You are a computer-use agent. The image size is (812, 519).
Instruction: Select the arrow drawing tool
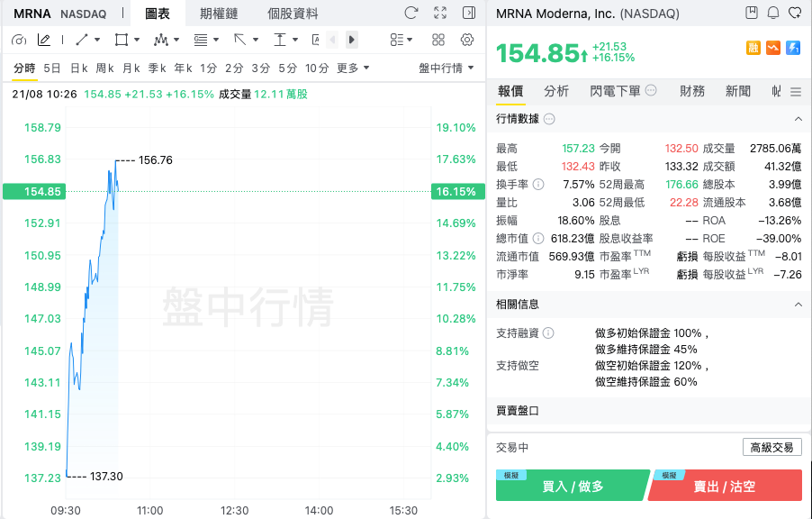(x=239, y=40)
